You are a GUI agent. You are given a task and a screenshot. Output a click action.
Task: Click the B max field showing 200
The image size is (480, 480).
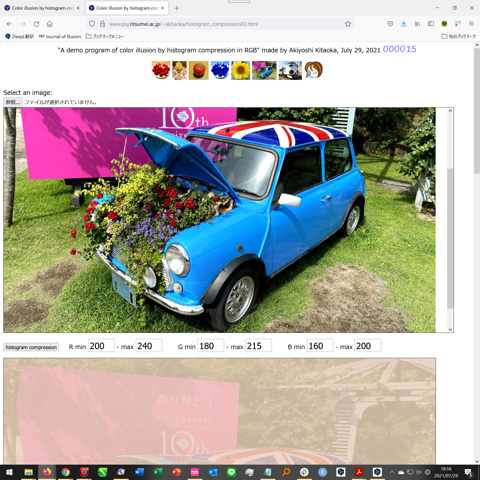point(368,346)
